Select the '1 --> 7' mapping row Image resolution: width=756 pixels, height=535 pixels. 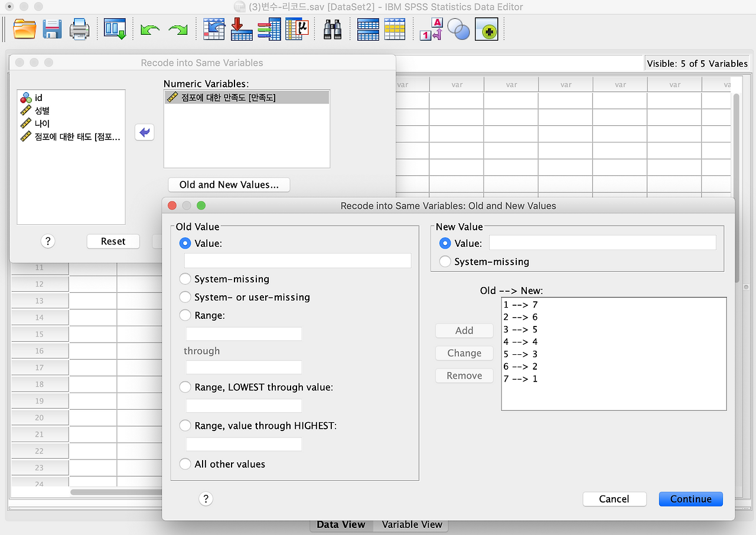[x=614, y=305]
